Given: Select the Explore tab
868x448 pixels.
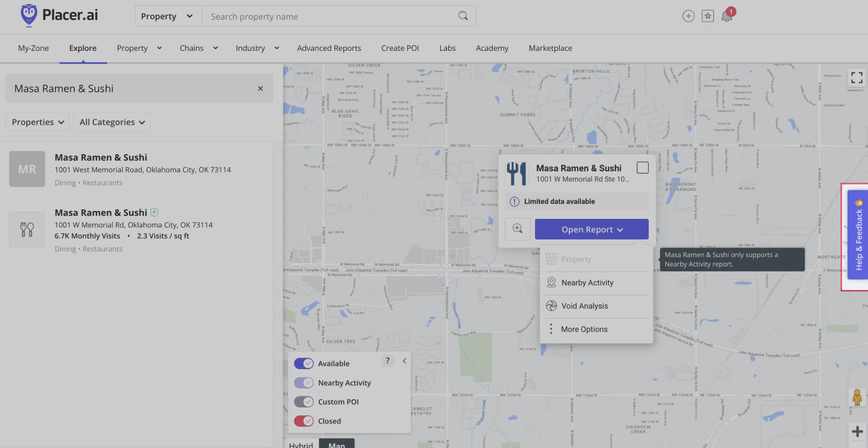Looking at the screenshot, I should (83, 48).
